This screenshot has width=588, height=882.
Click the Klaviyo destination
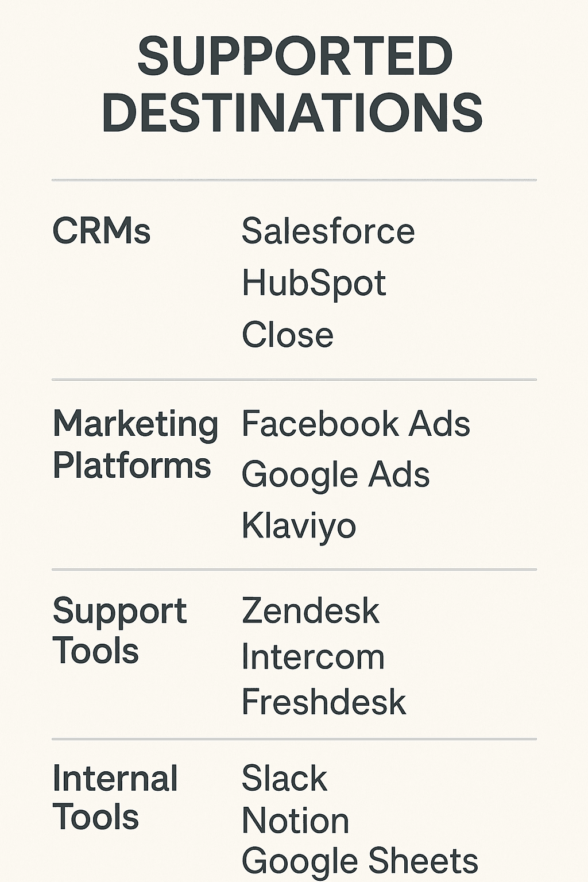coord(299,527)
